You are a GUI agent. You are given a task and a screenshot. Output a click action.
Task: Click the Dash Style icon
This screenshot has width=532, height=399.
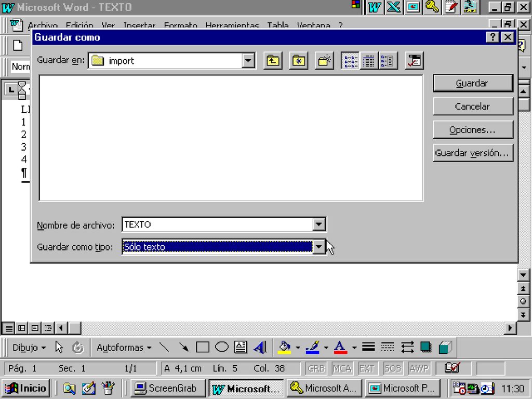[x=388, y=348]
